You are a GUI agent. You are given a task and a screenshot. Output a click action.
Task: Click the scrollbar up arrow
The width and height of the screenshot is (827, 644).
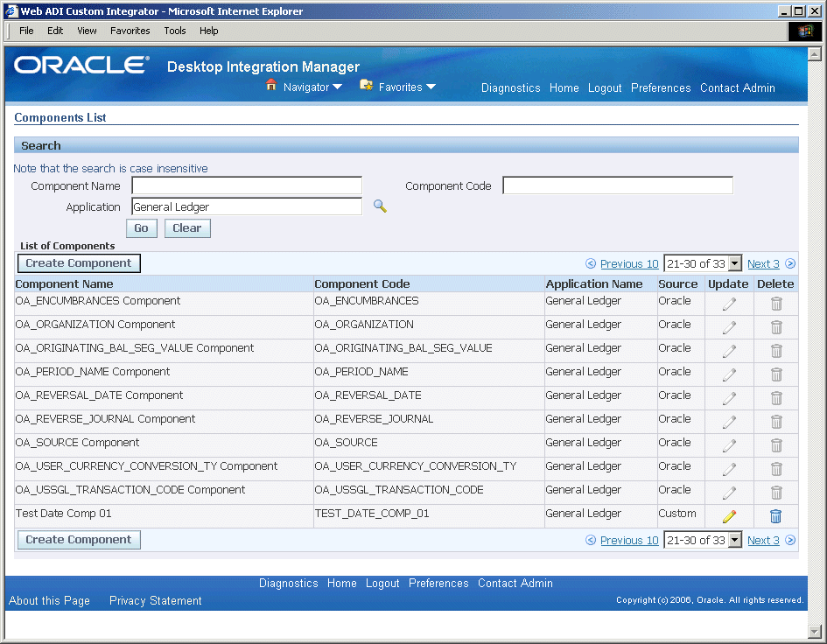(x=815, y=53)
